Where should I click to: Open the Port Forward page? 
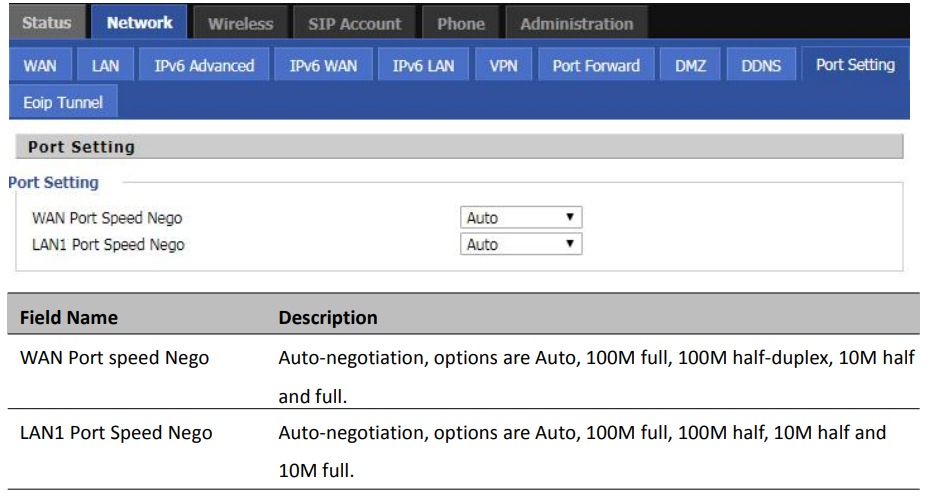(596, 65)
